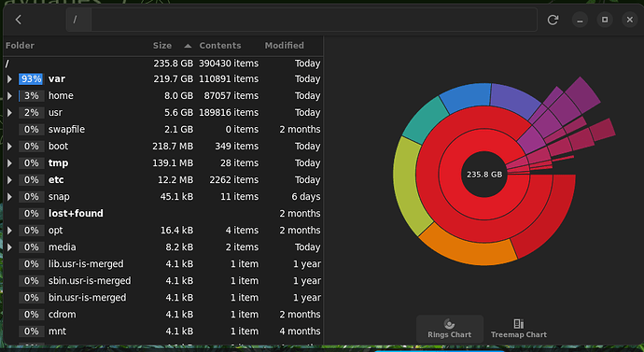Go back with the left arrow icon
Screen dimensions: 644x352
click(19, 20)
